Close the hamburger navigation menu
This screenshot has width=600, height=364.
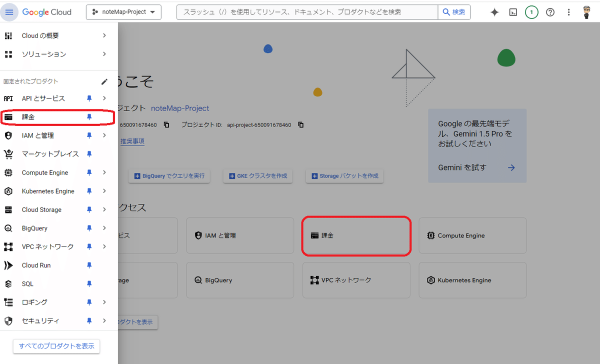pyautogui.click(x=10, y=12)
